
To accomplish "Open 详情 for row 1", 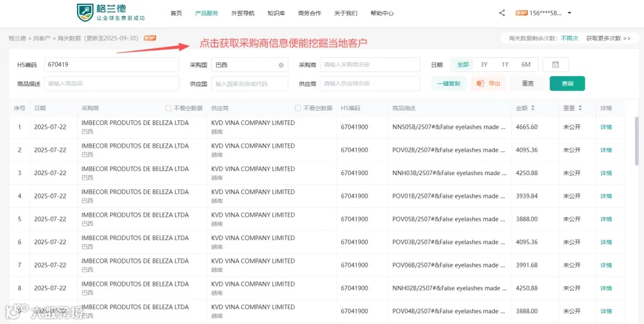I will pyautogui.click(x=606, y=127).
